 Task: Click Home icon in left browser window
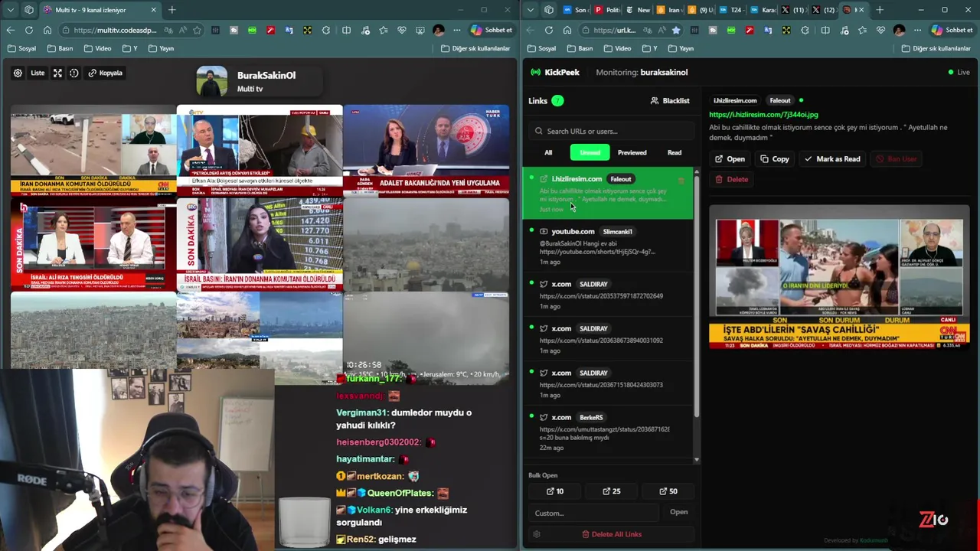[x=47, y=30]
